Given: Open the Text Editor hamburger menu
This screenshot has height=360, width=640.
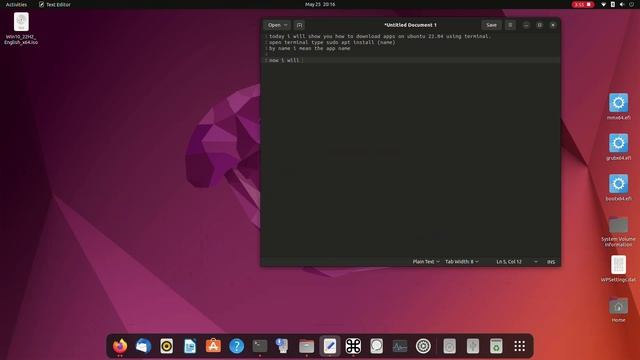Looking at the screenshot, I should [x=510, y=25].
